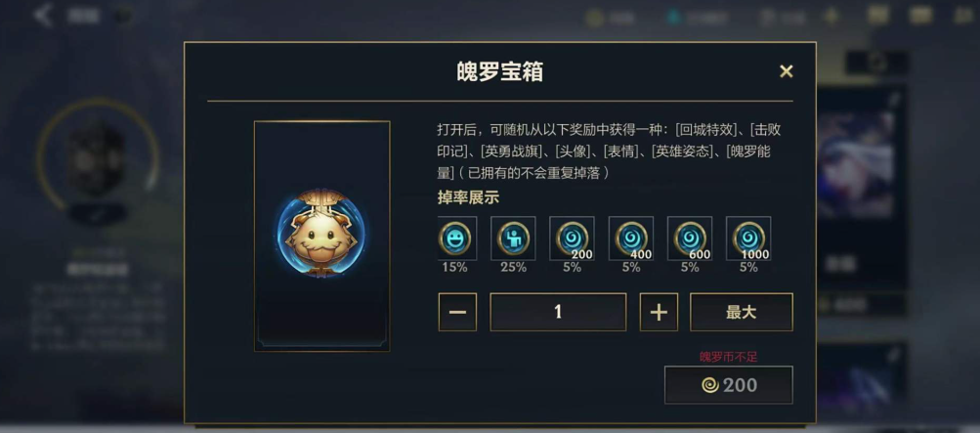Tap the gold coin currency icon in top bar
Screen dimensions: 980x433
594,18
